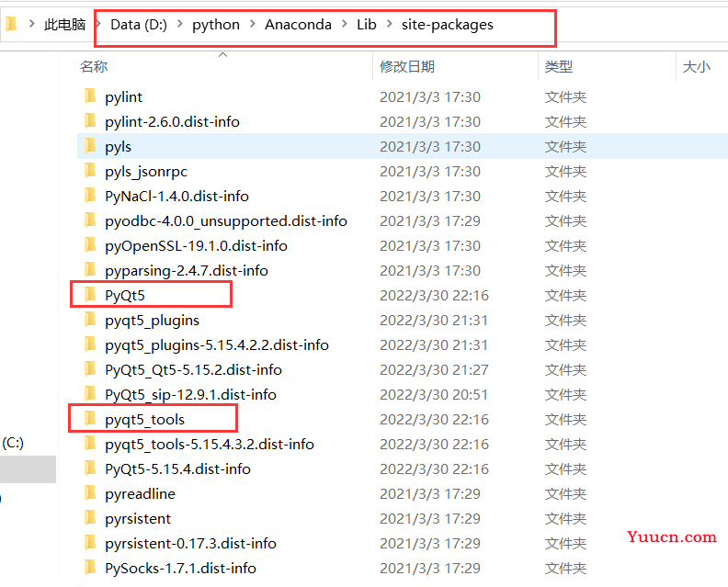728x587 pixels.
Task: Sort by 修改日期 column header
Action: pos(407,66)
